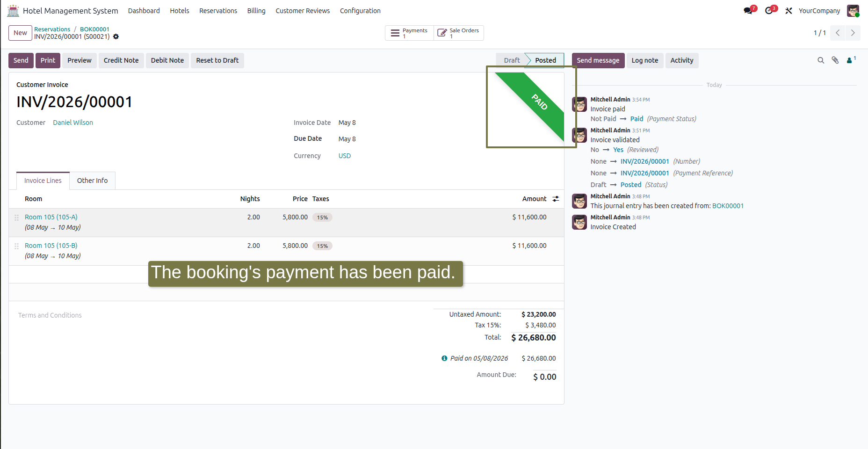Click the developer tools wrench icon

click(x=788, y=10)
